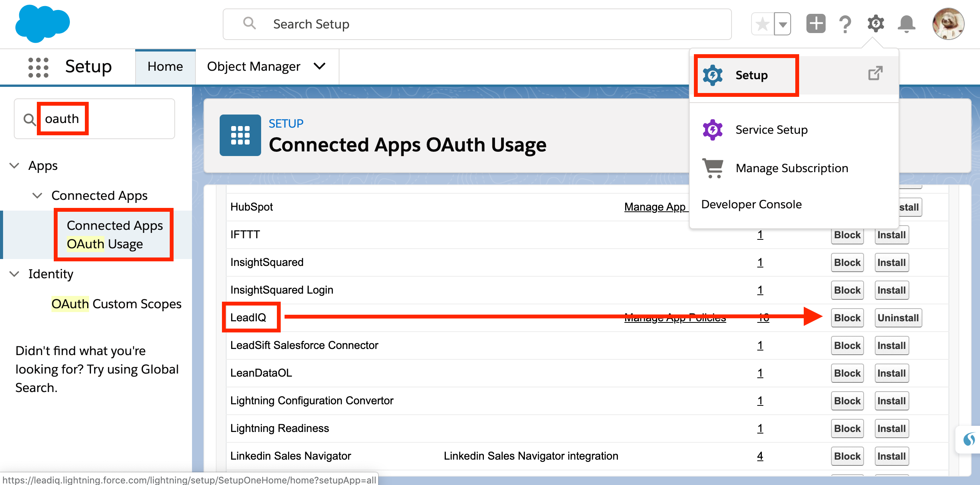Open LeadIQ user count link
980x485 pixels.
pos(763,317)
